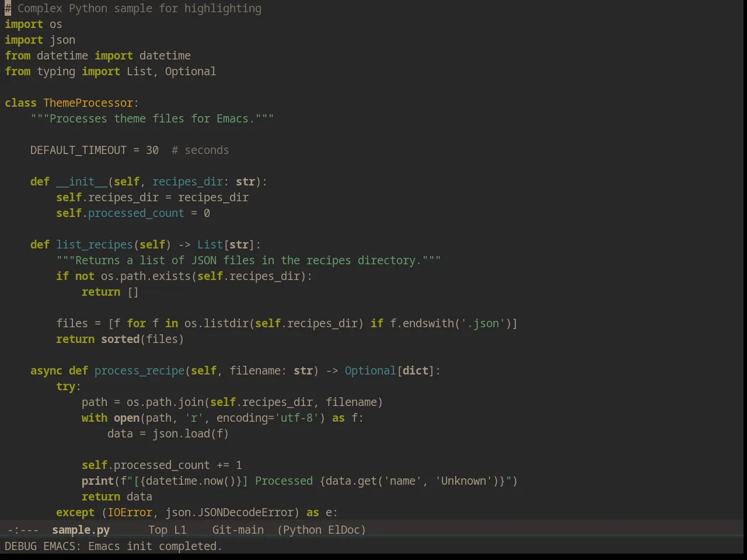Image resolution: width=747 pixels, height=560 pixels.
Task: Click the sample.py buffer name in mode line
Action: (x=81, y=530)
